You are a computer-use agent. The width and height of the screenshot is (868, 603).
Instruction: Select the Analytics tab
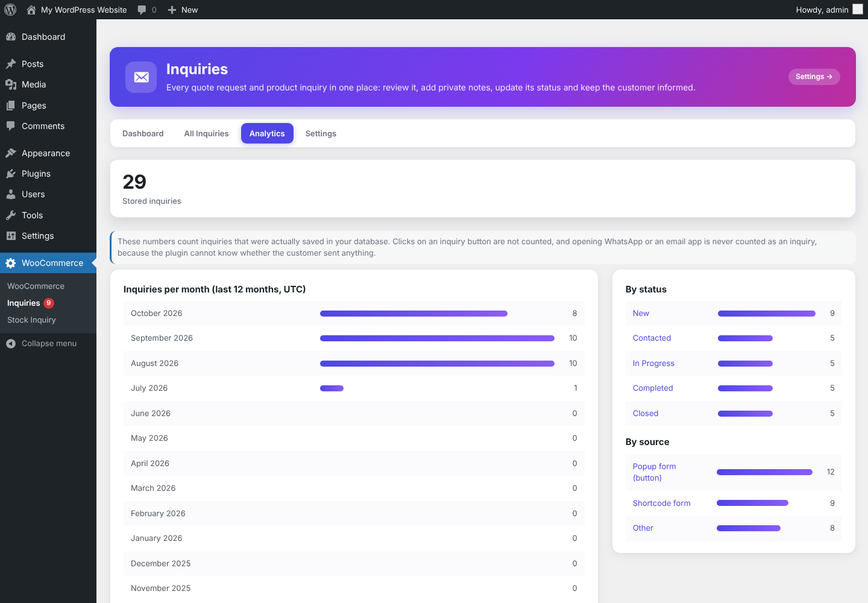267,133
